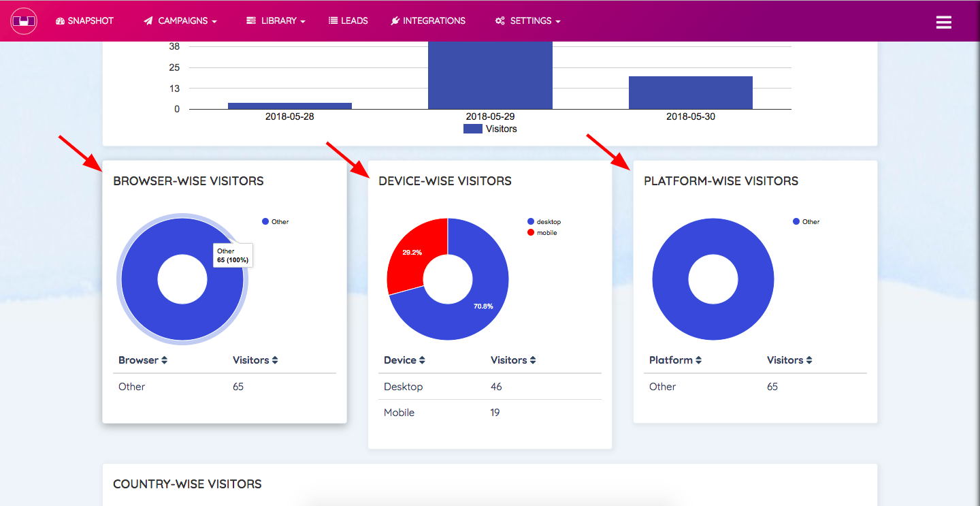The height and width of the screenshot is (506, 980).
Task: Open the Integrations menu item
Action: pos(428,21)
